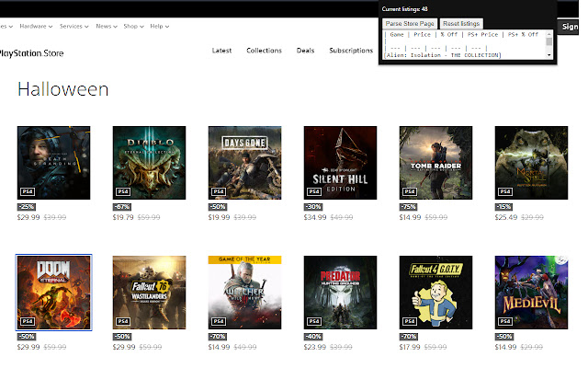The image size is (588, 368).
Task: Click the Silent Hill Edition cover art
Action: coord(340,162)
